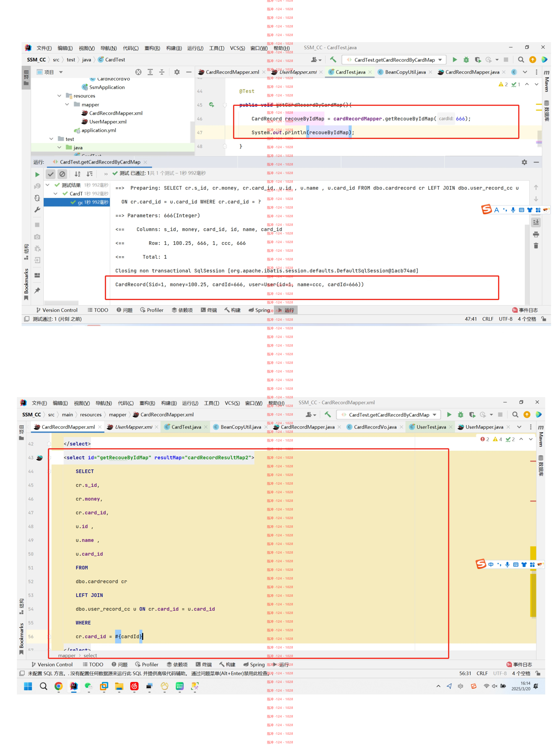
Task: Open 重构(R) menu in the CardTest.java window
Action: (152, 48)
